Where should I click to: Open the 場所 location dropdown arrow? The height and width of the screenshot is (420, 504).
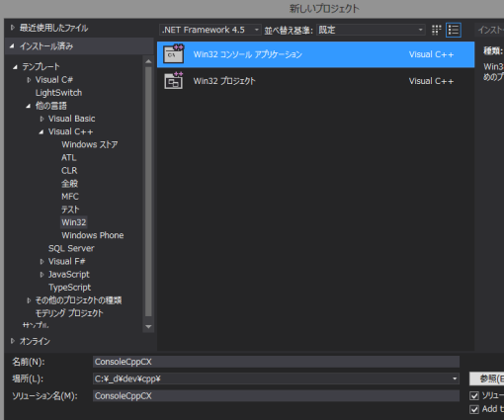tap(455, 378)
